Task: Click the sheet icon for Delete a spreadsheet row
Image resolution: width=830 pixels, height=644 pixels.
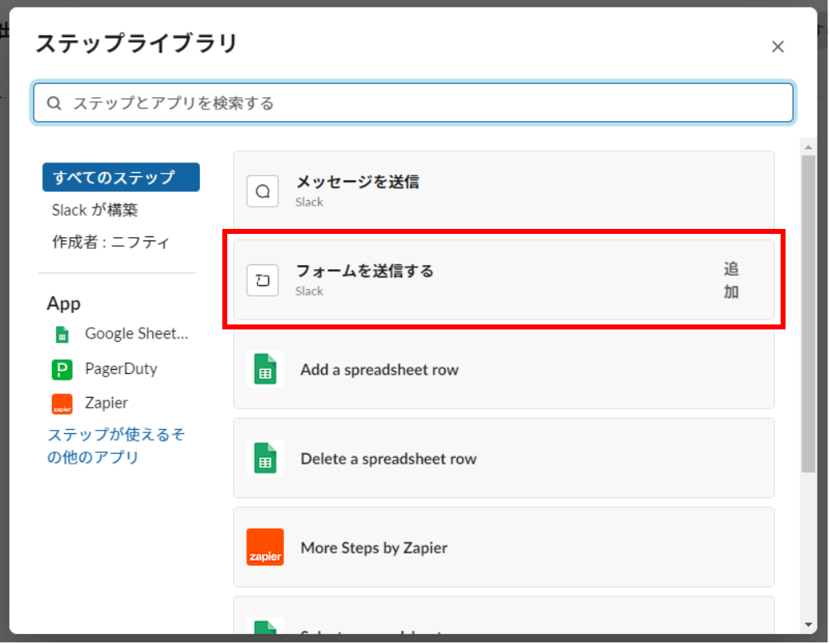Action: click(265, 458)
